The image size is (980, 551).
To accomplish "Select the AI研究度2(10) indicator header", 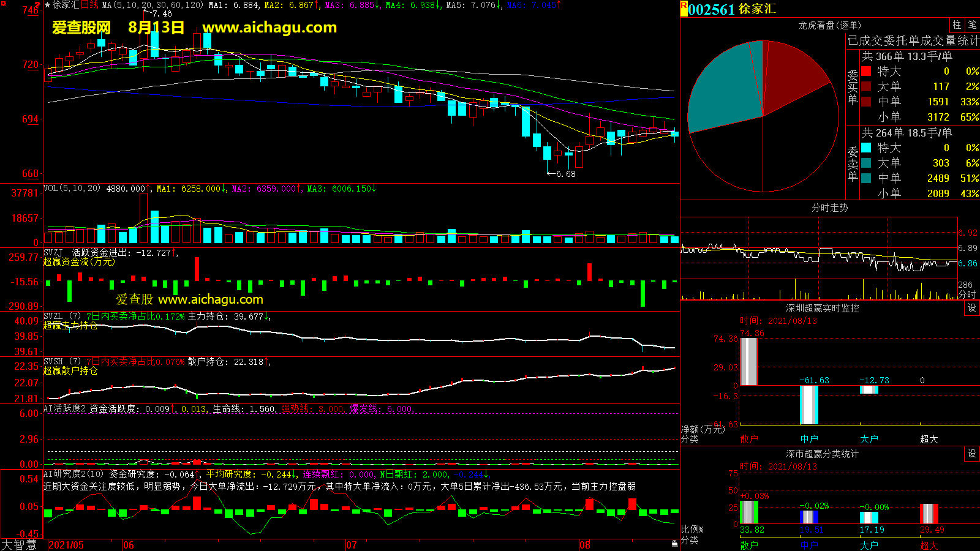I will click(73, 474).
